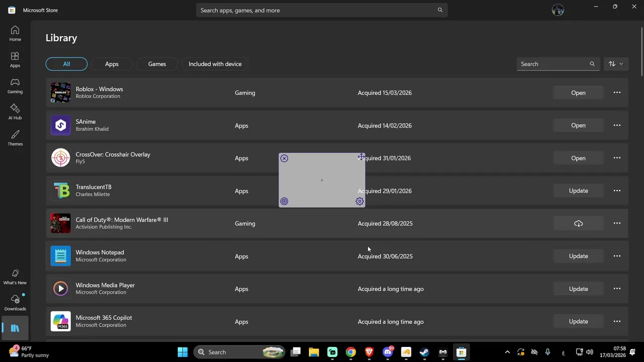Viewport: 644px width, 362px height.
Task: Click the CrossOver: Crosshair Overlay app icon
Action: click(60, 158)
